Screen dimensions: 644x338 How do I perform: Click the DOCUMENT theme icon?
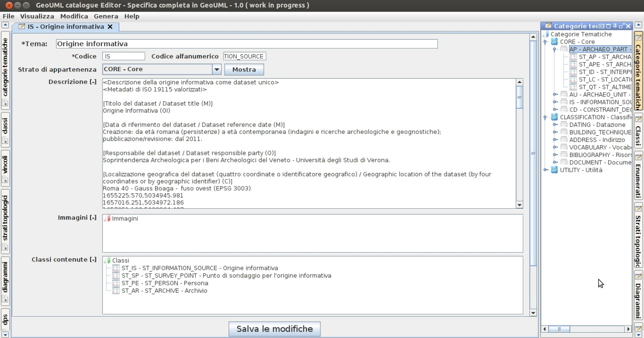[564, 162]
